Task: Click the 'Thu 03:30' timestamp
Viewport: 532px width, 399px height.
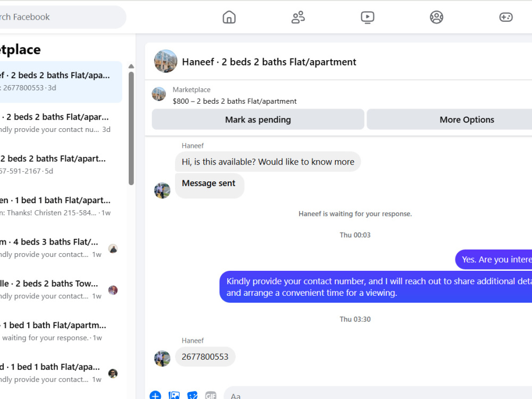Action: click(x=355, y=319)
